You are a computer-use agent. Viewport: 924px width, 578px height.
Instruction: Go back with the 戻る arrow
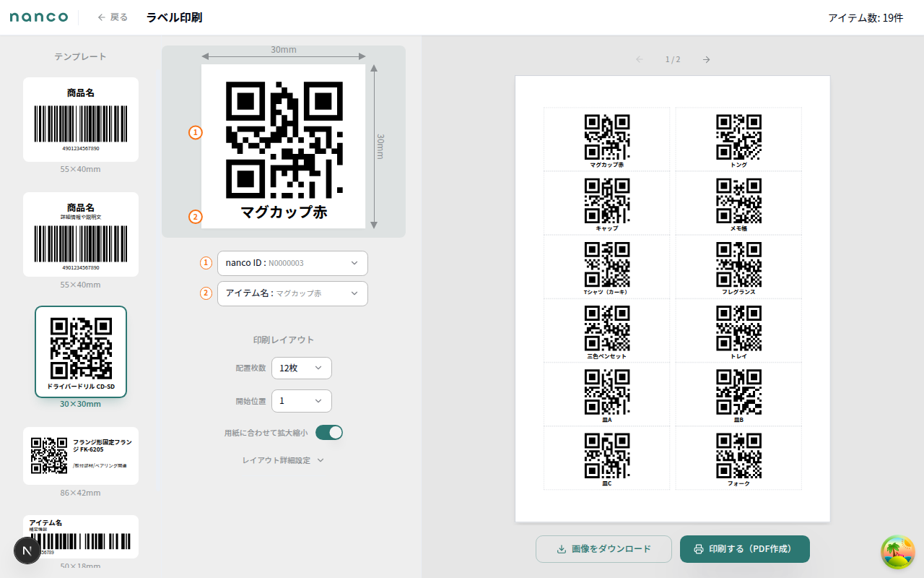pyautogui.click(x=113, y=17)
